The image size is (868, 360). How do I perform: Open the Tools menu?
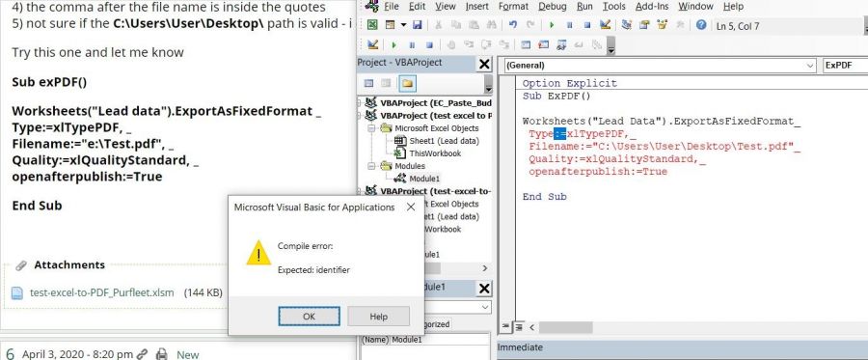[x=614, y=7]
